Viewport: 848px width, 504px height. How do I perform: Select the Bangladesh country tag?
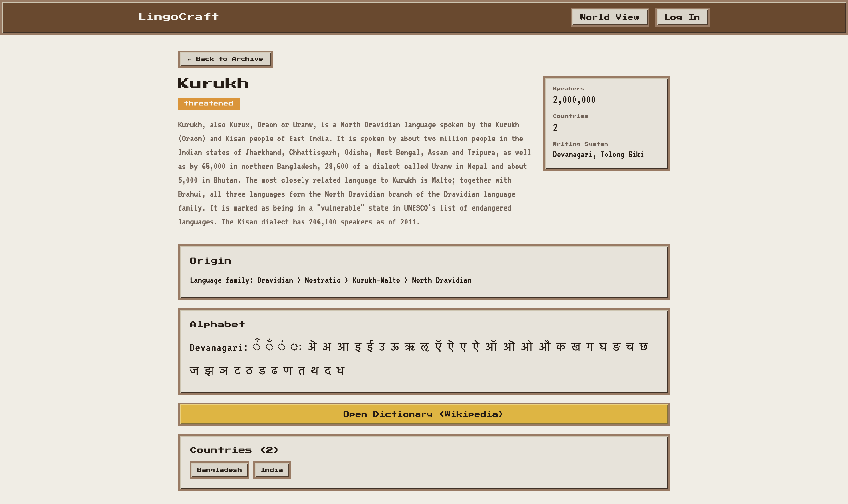coord(219,470)
